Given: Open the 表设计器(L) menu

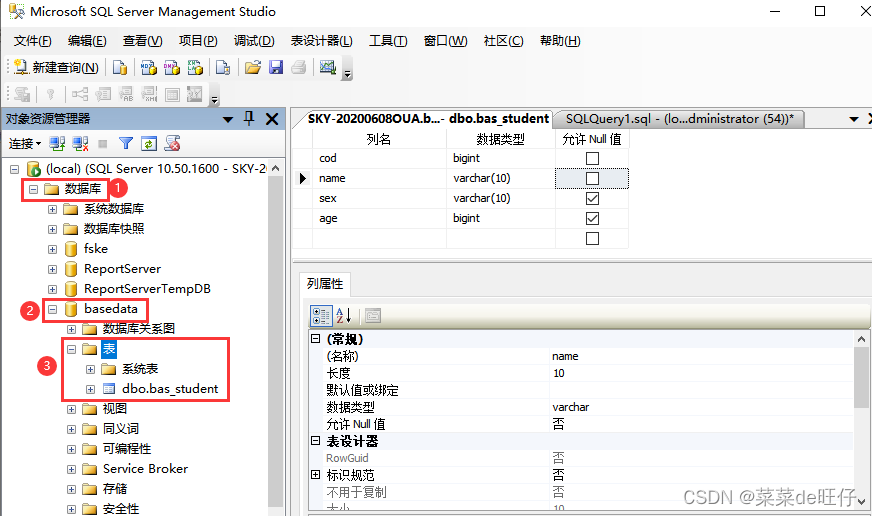Looking at the screenshot, I should click(321, 41).
